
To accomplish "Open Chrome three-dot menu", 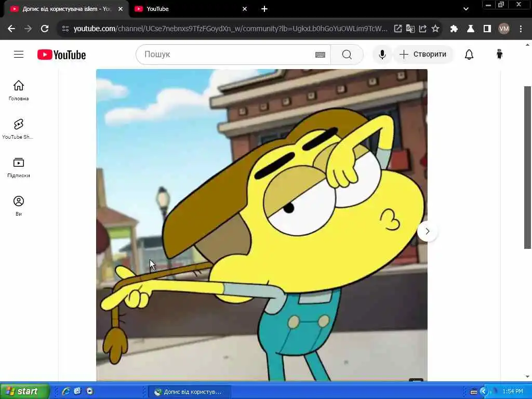I will pos(521,29).
